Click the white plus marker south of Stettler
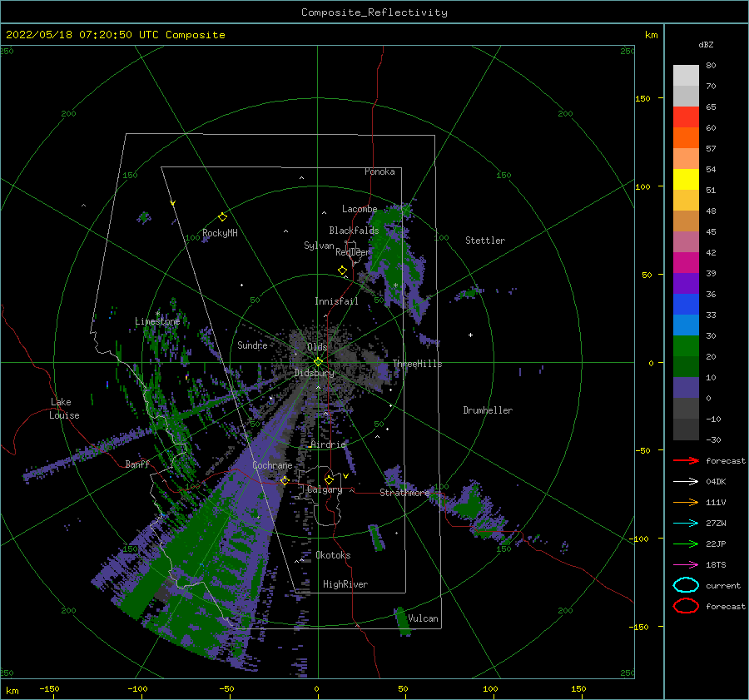This screenshot has height=700, width=749. (470, 335)
